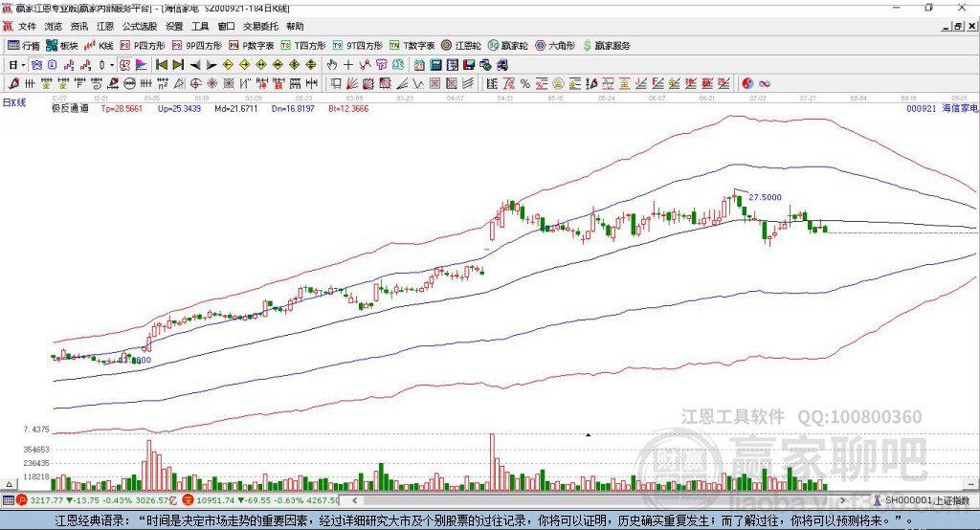Select the zigzag wave line tool

(x=417, y=83)
